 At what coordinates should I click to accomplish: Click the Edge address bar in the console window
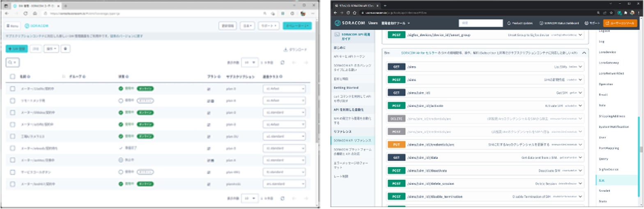150,14
